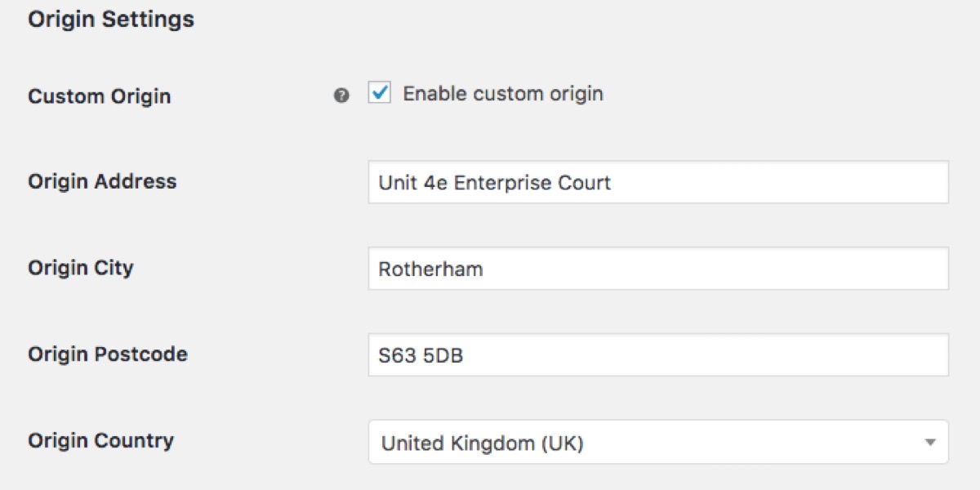Click the Origin City label
This screenshot has height=490, width=980.
(x=81, y=268)
